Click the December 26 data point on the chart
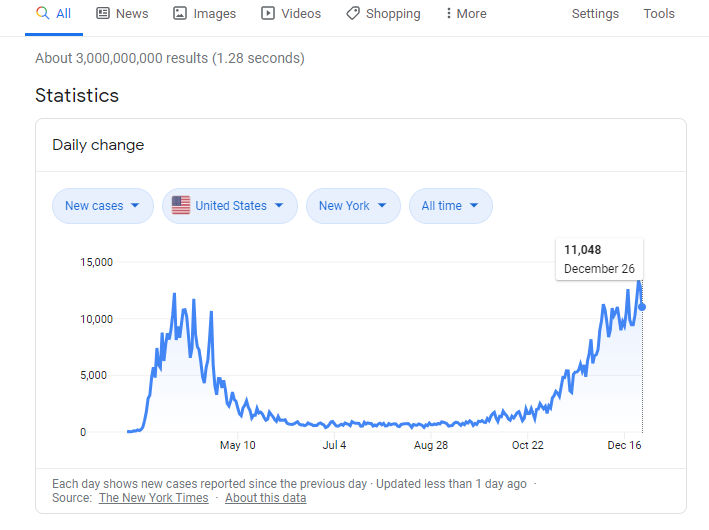The height and width of the screenshot is (530, 709). (x=642, y=307)
